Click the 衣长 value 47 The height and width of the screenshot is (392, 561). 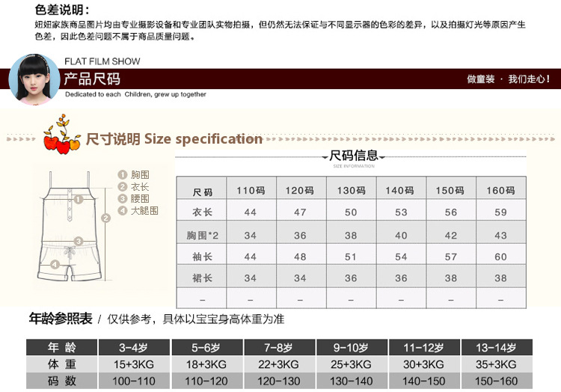300,212
